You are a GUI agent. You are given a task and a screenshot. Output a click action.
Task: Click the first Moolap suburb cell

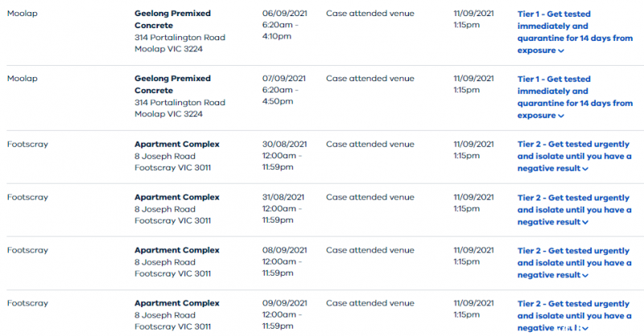point(23,13)
